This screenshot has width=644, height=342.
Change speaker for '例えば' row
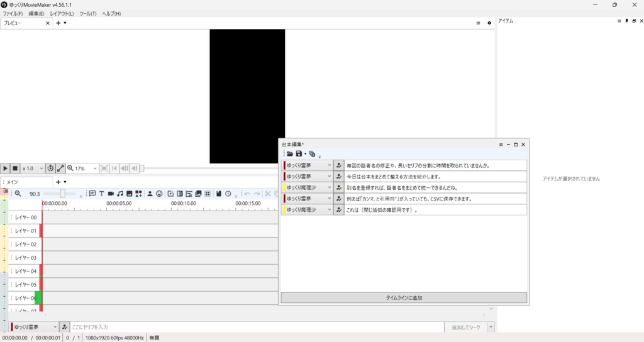[308, 199]
